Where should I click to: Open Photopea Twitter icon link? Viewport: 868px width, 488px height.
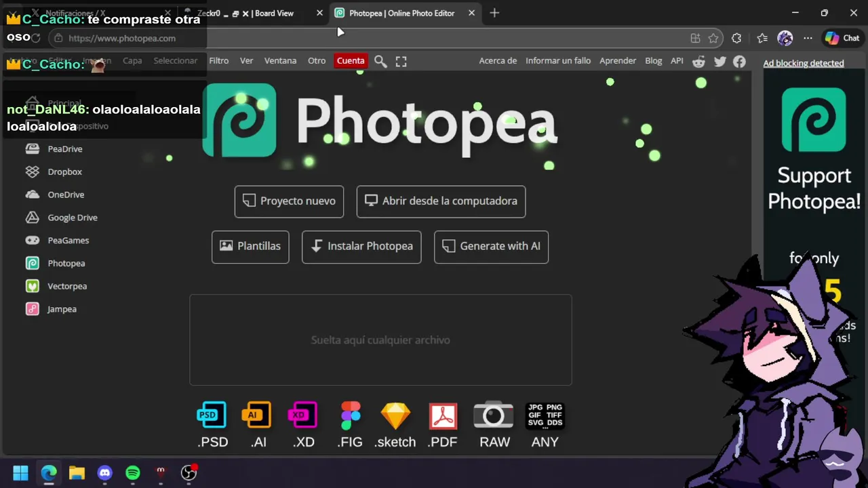tap(719, 62)
